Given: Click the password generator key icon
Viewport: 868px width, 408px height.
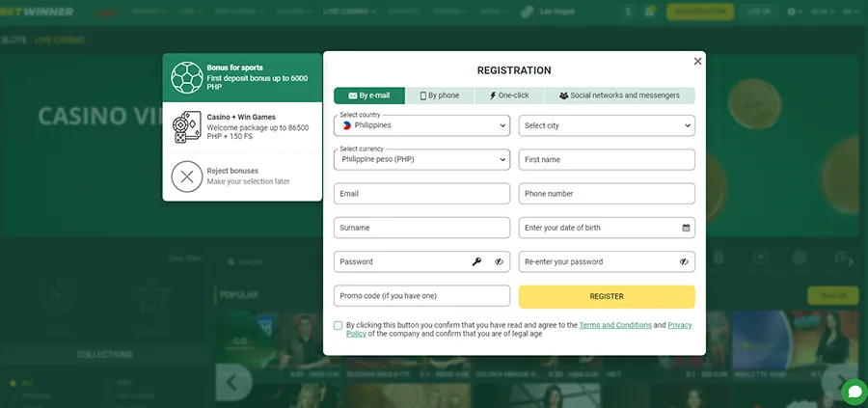Looking at the screenshot, I should pyautogui.click(x=476, y=261).
